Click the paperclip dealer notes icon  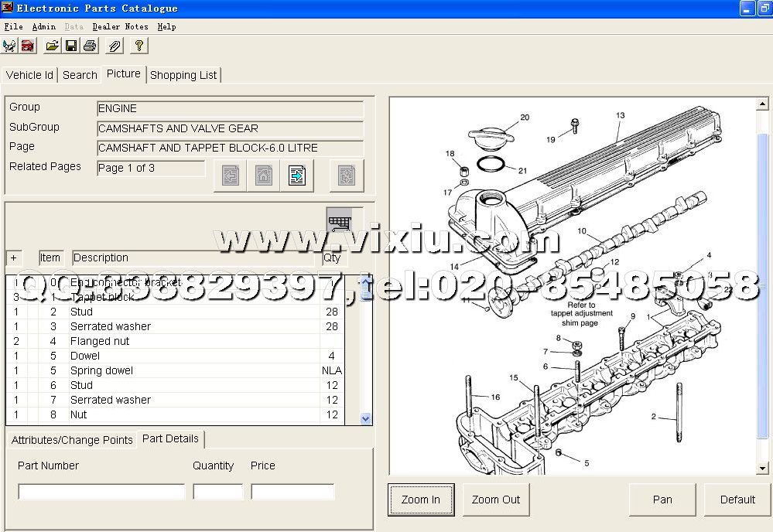pyautogui.click(x=115, y=46)
